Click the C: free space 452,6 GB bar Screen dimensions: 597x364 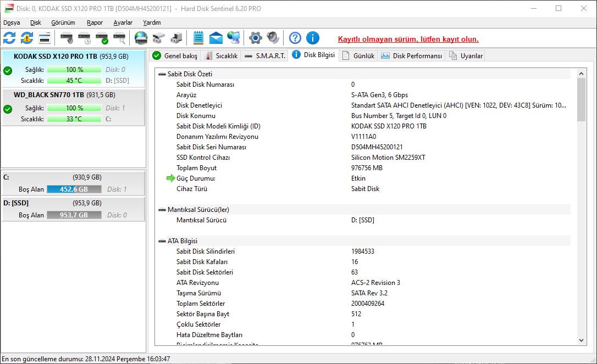(74, 189)
